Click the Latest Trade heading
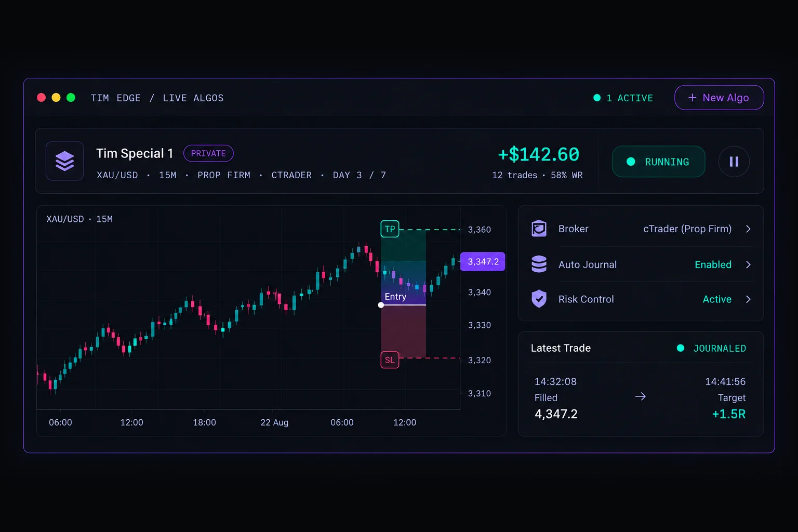The width and height of the screenshot is (798, 532). click(561, 348)
